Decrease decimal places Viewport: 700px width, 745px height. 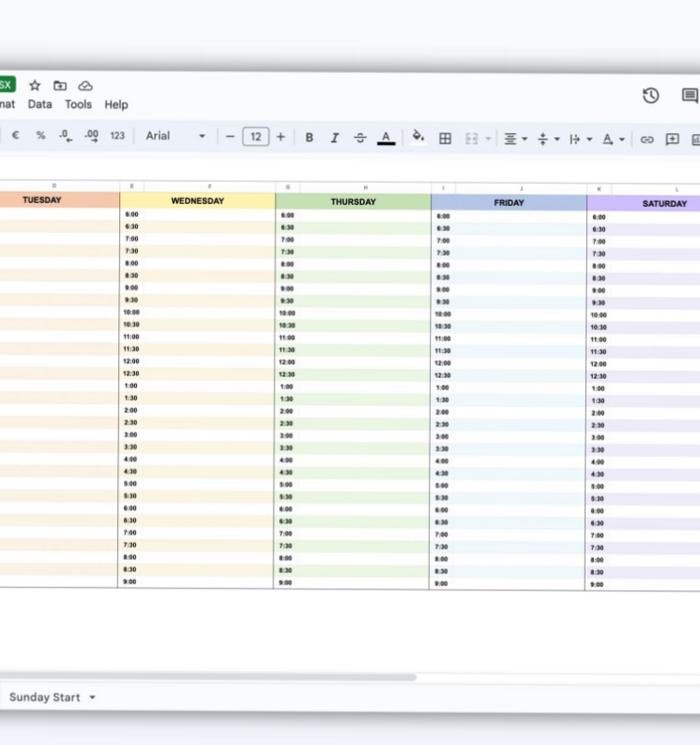coord(65,136)
